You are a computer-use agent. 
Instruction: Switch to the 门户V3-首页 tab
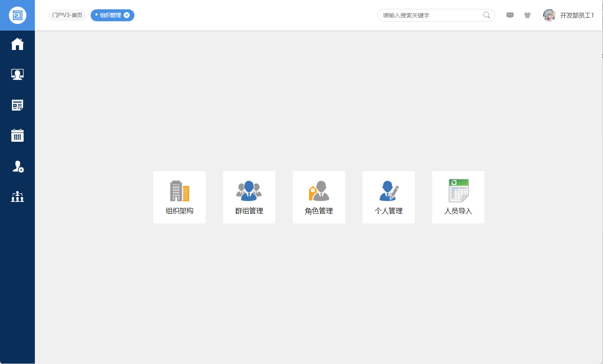[67, 15]
